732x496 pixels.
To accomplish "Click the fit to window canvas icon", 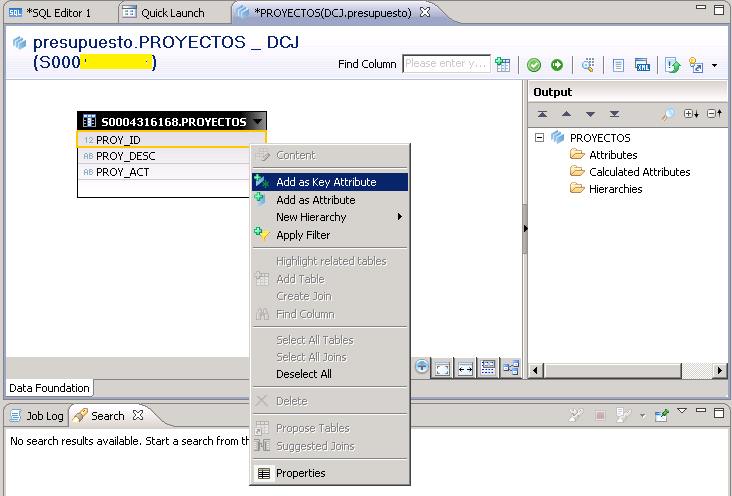I will point(443,367).
